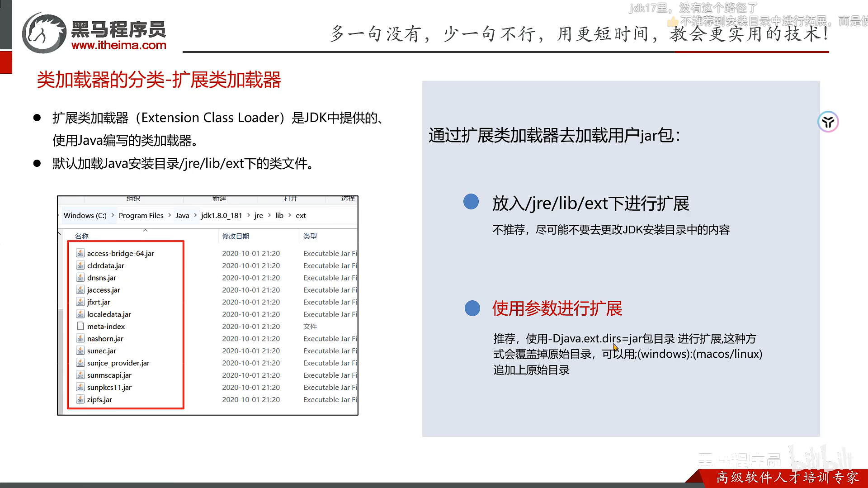Sort by 修改日期 column header
Image resolution: width=868 pixels, height=488 pixels.
click(236, 236)
